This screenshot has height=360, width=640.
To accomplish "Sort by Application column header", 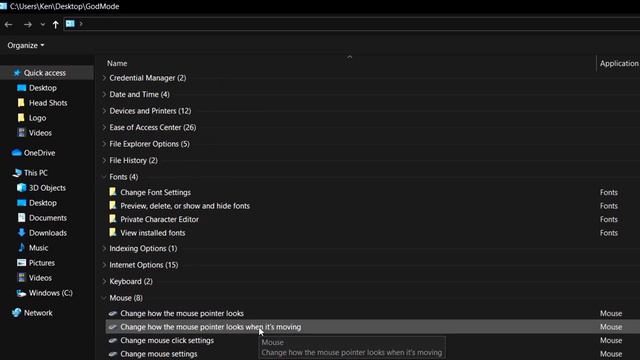I will click(619, 63).
